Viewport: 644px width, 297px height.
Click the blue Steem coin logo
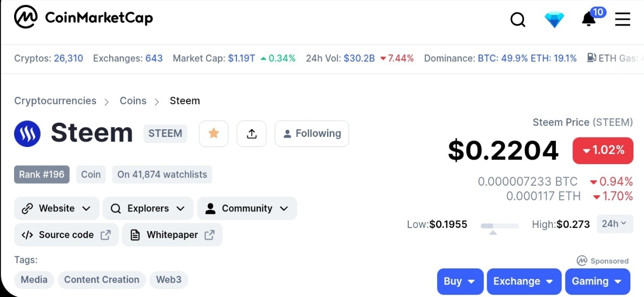pos(27,134)
